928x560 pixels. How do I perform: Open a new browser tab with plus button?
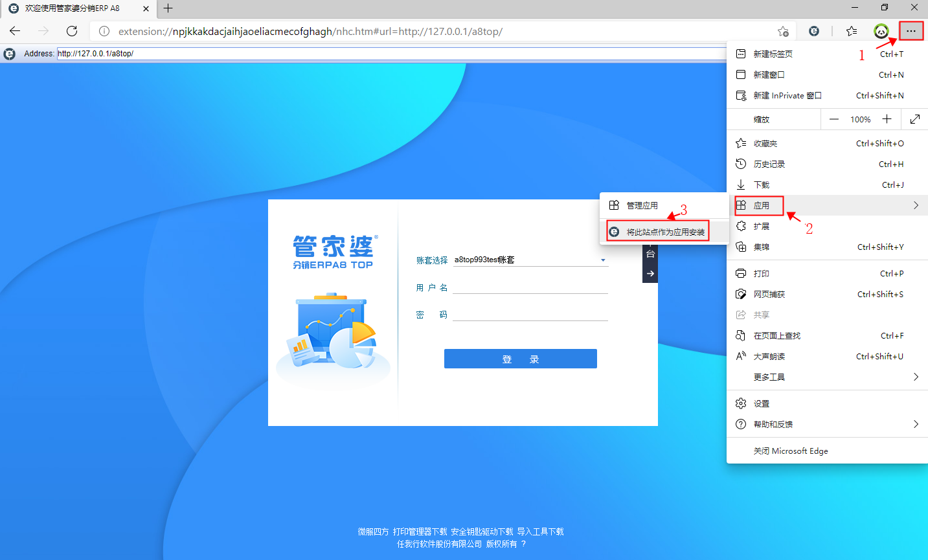click(168, 8)
